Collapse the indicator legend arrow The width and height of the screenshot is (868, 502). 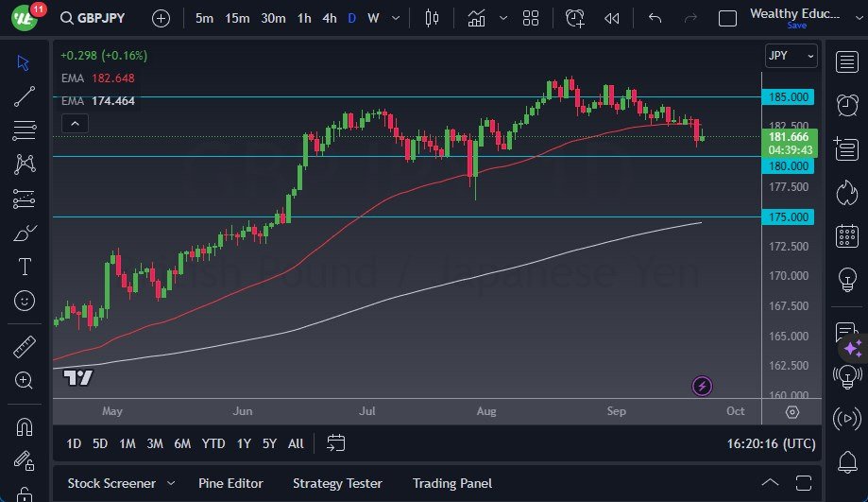(x=74, y=123)
